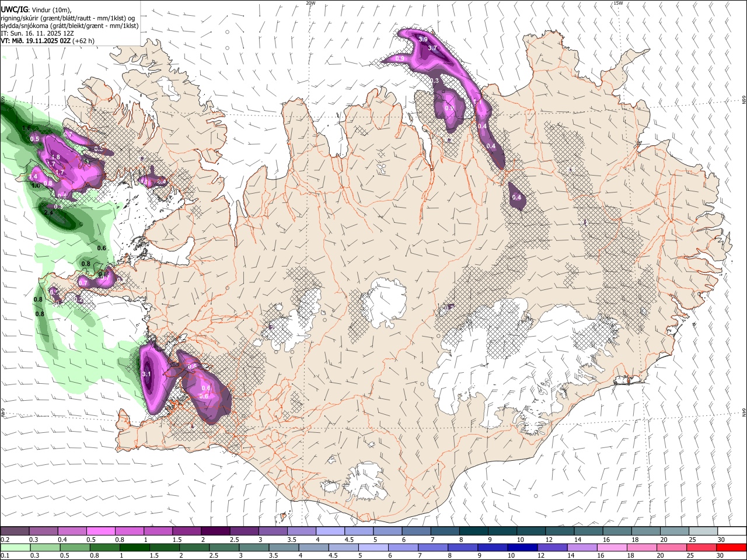Click the snow-scale swatch between 1.5 and 2
The height and width of the screenshot is (560, 747).
point(187,531)
